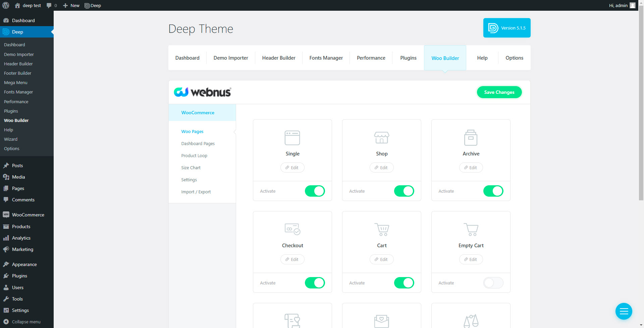Click Edit button under Shop

(381, 168)
